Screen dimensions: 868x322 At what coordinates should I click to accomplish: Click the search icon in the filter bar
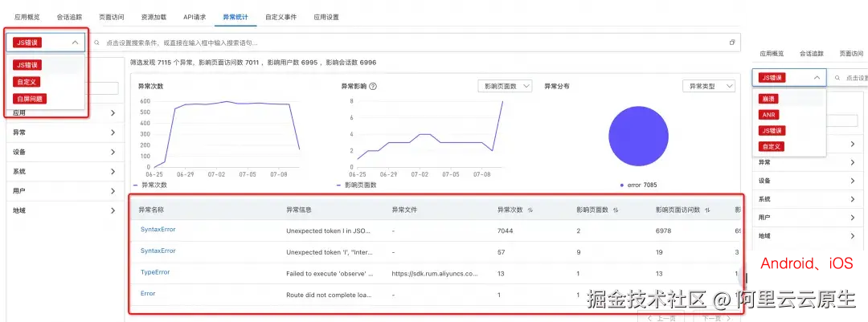pyautogui.click(x=97, y=43)
